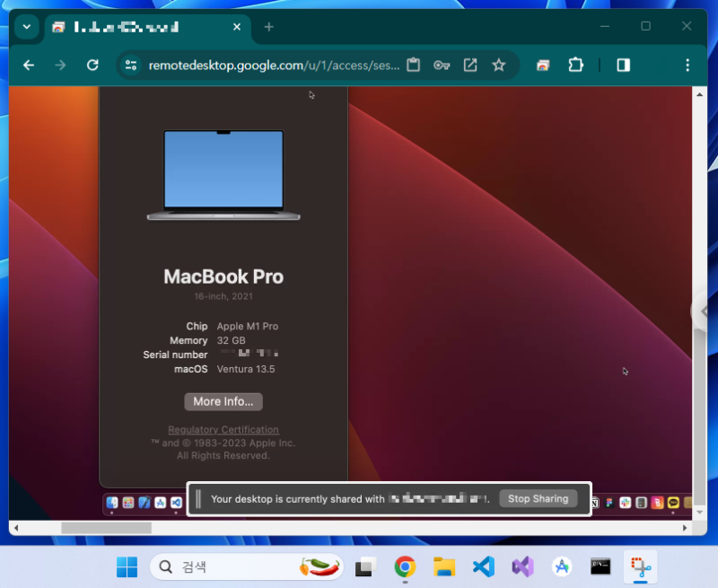Launch VS Code from the macOS Dock
Viewport: 718px width, 588px height.
click(x=176, y=503)
